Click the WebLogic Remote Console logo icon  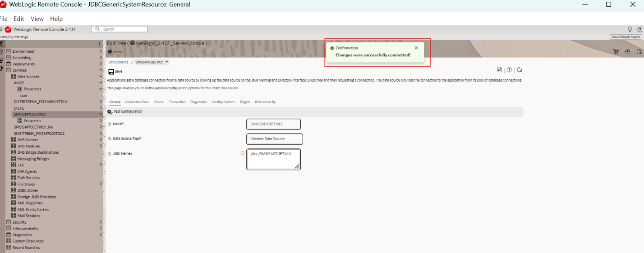click(8, 29)
